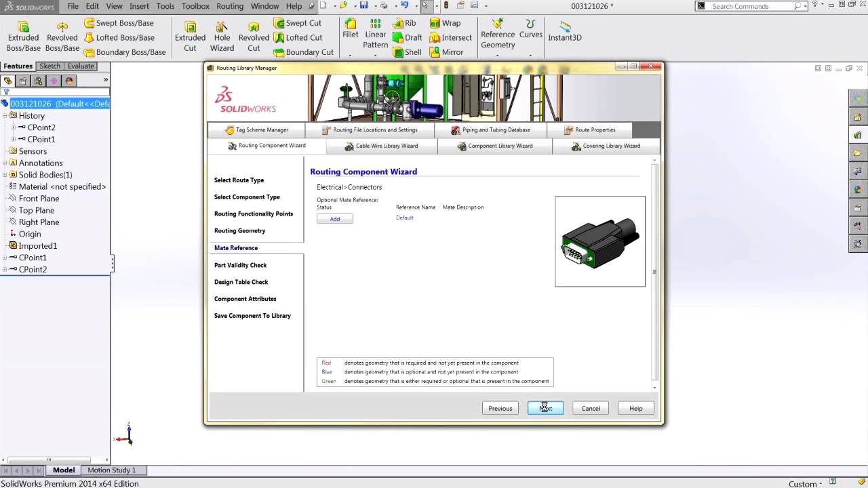The height and width of the screenshot is (488, 868).
Task: Select the Extruded Boss/Base tool
Action: [23, 37]
